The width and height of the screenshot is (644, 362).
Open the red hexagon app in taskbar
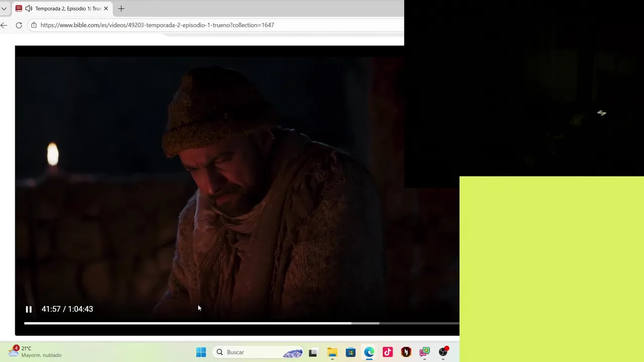(x=406, y=352)
